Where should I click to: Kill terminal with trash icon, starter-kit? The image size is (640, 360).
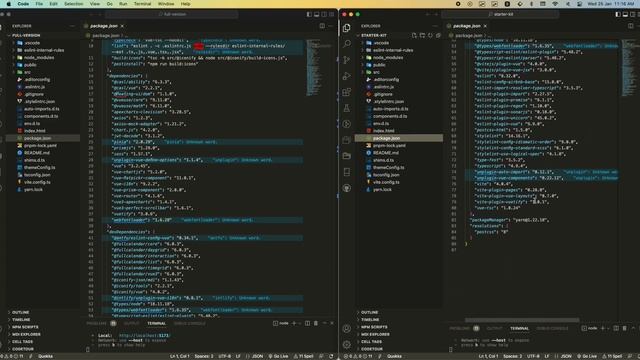pos(624,328)
